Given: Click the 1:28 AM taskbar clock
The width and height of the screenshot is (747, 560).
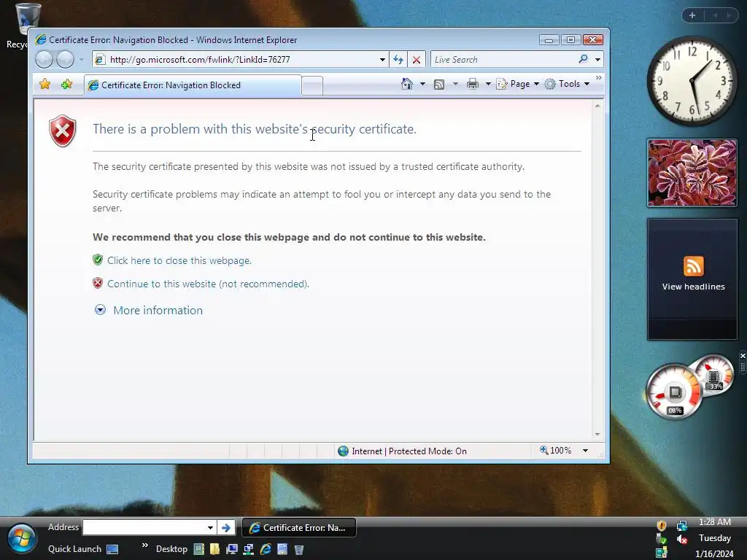Looking at the screenshot, I should click(x=715, y=522).
